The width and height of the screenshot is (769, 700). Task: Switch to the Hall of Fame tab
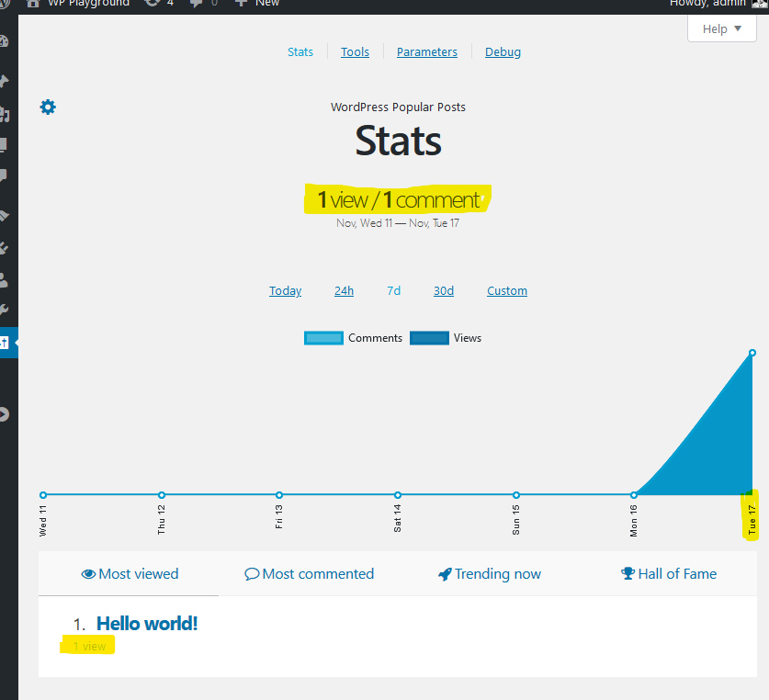669,573
